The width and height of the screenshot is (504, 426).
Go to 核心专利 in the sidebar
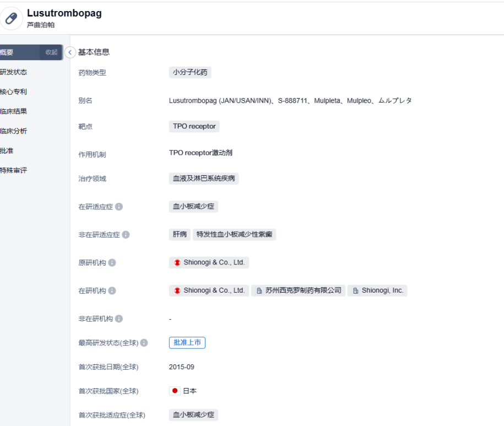tap(14, 92)
